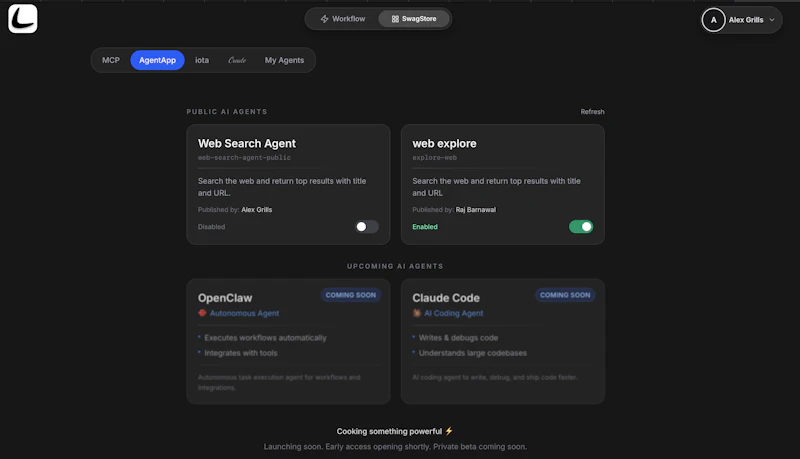Image resolution: width=800 pixels, height=459 pixels.
Task: Click the Workflow lightning bolt icon
Action: (x=324, y=19)
